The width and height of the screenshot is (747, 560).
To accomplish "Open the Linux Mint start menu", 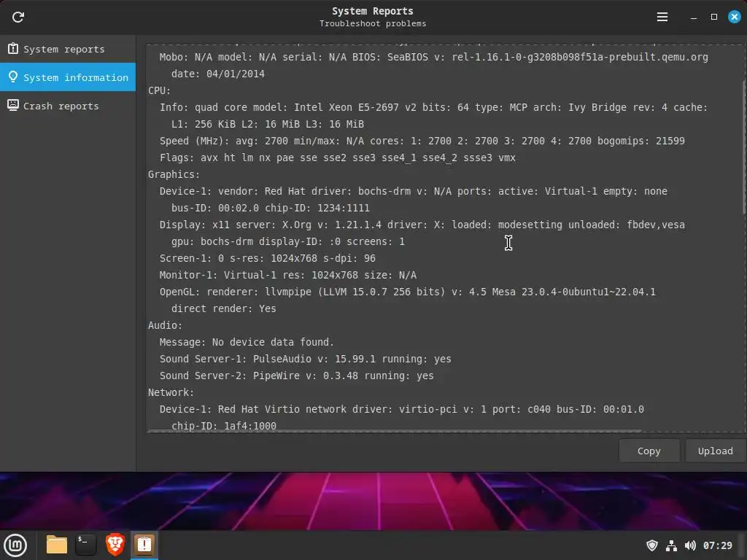I will click(x=15, y=545).
